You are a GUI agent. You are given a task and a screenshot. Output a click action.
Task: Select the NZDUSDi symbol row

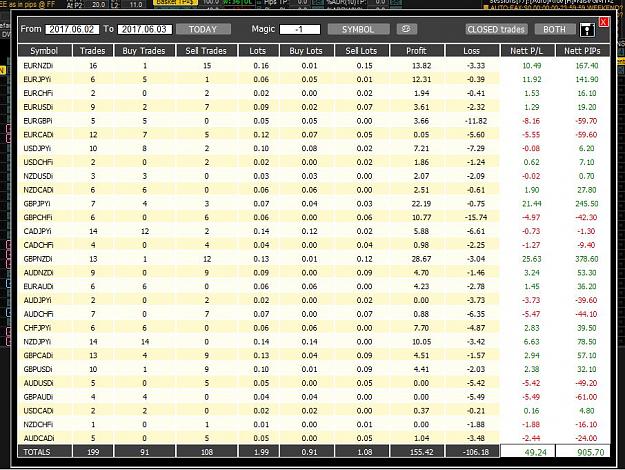click(x=314, y=176)
